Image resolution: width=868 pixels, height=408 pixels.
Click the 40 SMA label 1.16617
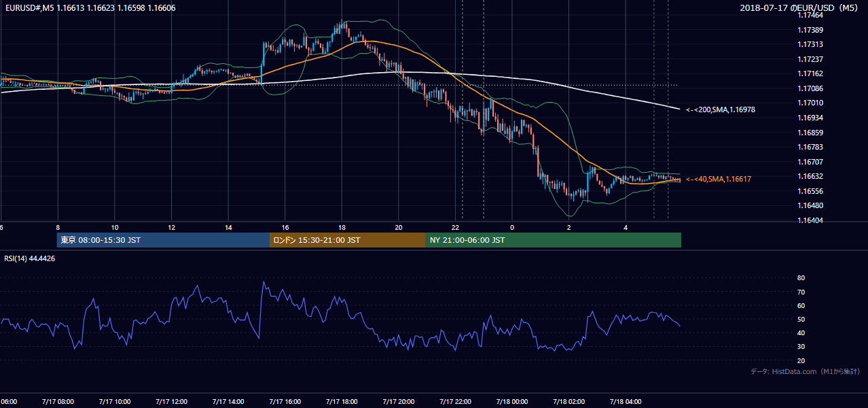tap(718, 179)
